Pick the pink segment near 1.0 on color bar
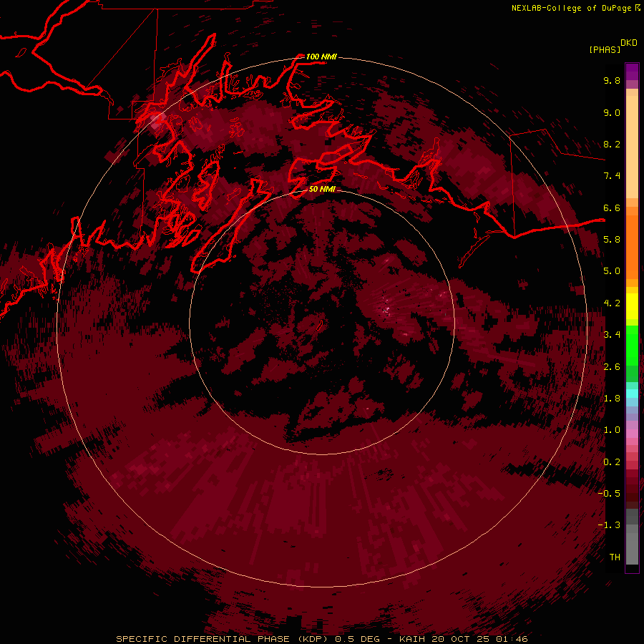 632,434
